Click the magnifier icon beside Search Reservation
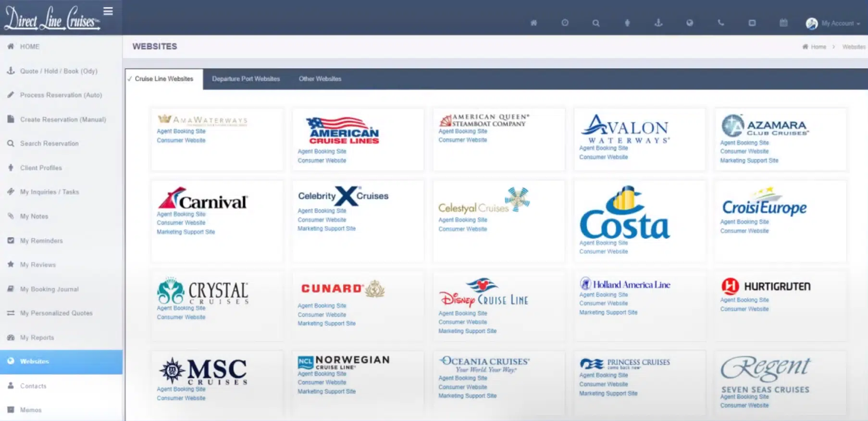This screenshot has height=421, width=868. point(11,143)
